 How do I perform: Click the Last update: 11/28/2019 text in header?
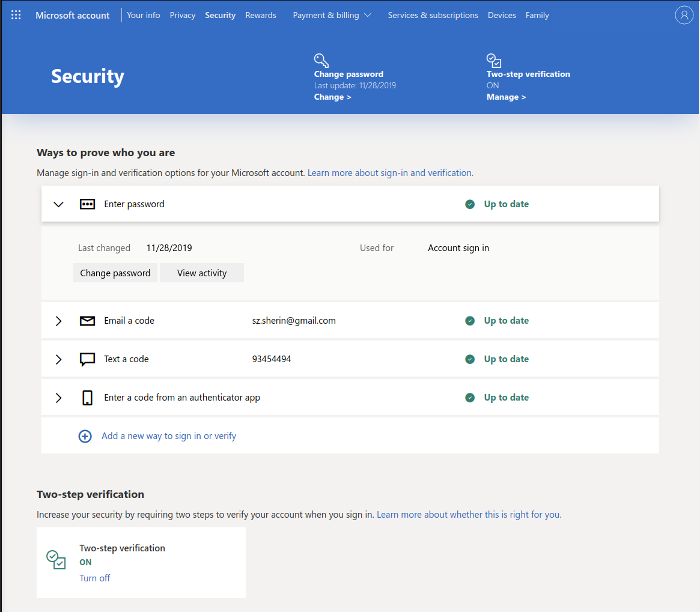[x=355, y=86]
